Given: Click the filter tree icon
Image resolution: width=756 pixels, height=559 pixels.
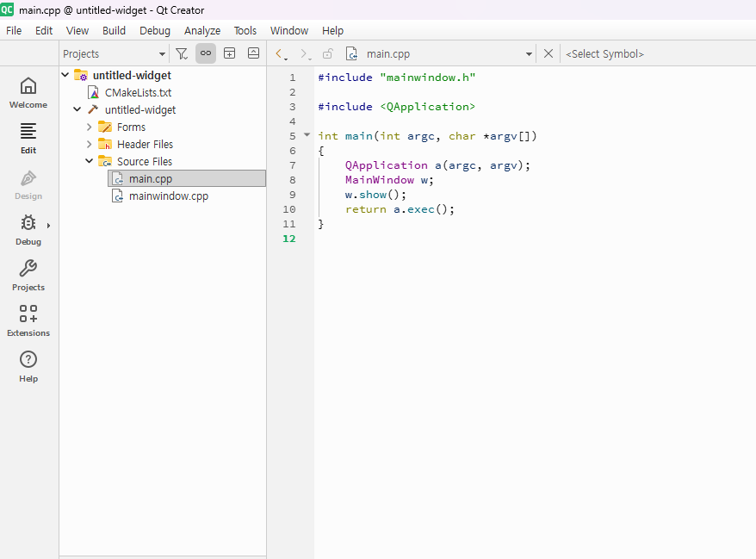Looking at the screenshot, I should click(182, 53).
